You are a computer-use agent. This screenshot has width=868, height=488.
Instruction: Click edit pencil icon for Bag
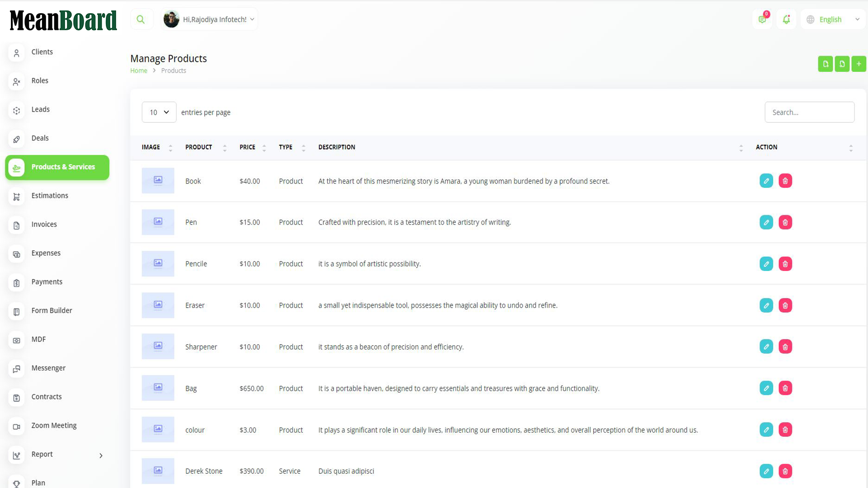pos(766,388)
